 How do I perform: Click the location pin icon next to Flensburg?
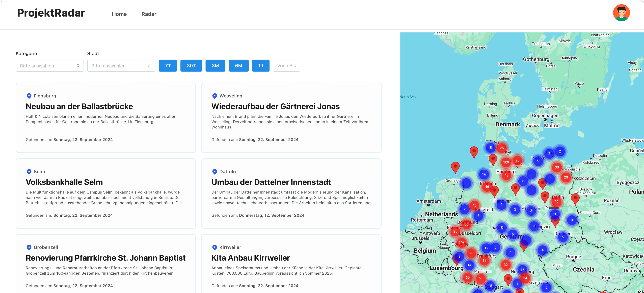(29, 96)
